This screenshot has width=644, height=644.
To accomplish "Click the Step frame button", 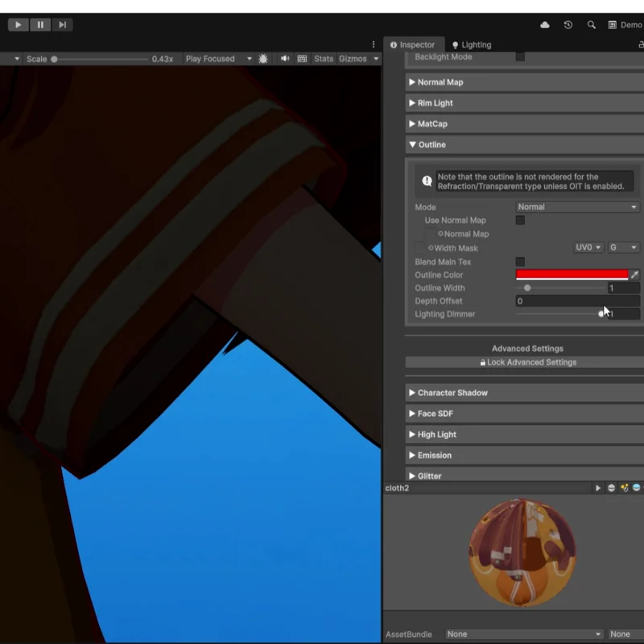I will [63, 25].
